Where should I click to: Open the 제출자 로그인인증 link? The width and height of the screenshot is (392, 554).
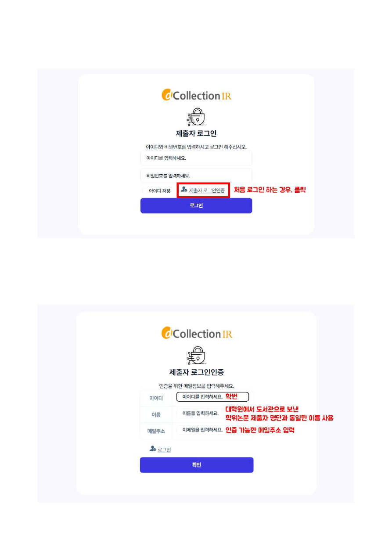(207, 191)
